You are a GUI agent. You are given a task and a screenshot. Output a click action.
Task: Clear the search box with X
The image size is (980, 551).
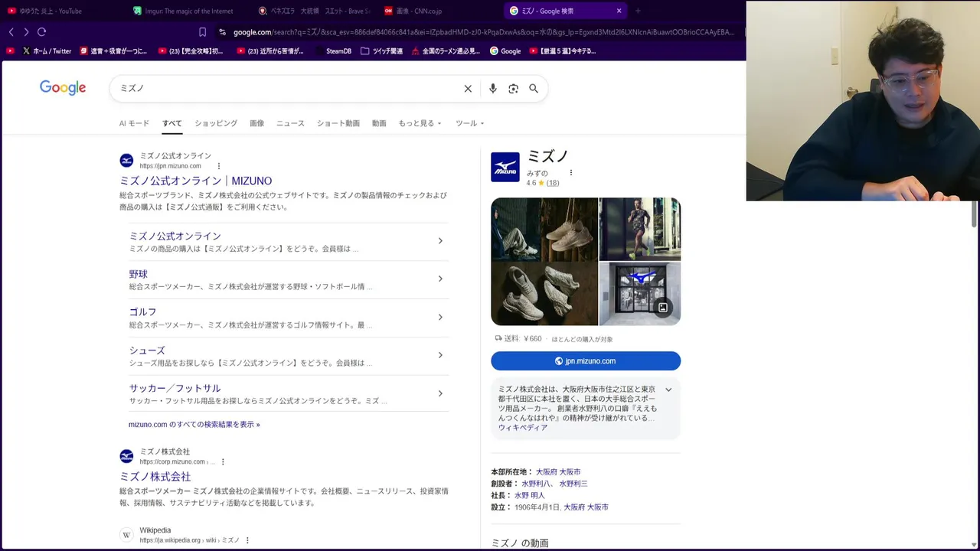pos(468,89)
